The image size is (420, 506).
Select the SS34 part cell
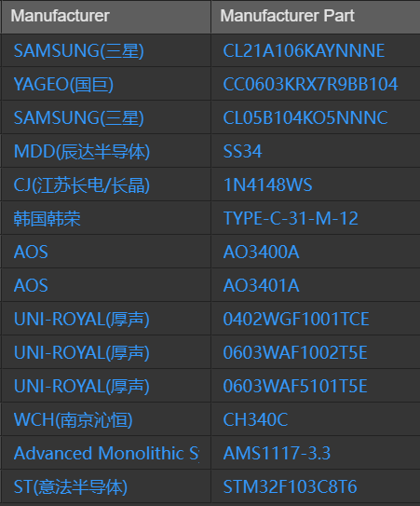pyautogui.click(x=242, y=152)
